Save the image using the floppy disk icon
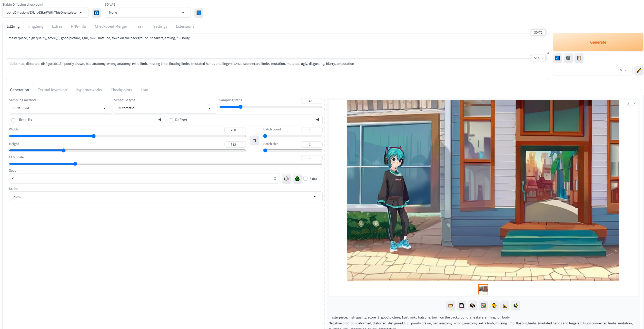 point(461,305)
